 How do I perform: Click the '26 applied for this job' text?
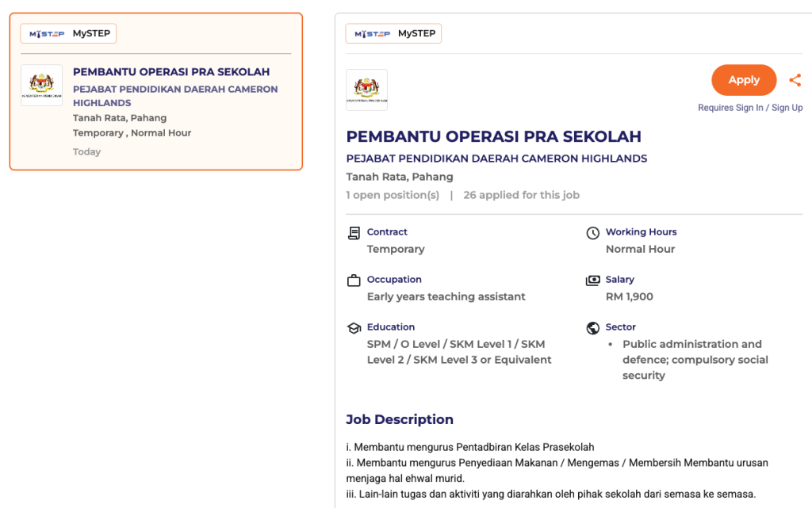(521, 195)
